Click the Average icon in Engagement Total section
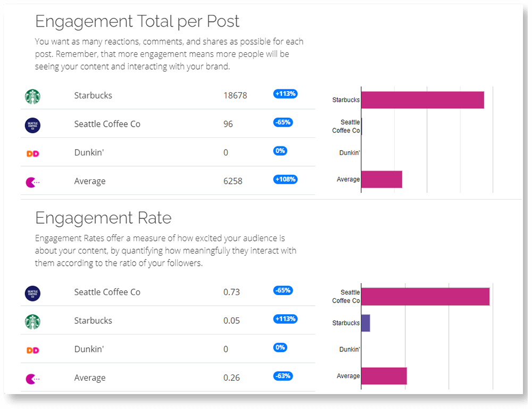 tap(32, 182)
